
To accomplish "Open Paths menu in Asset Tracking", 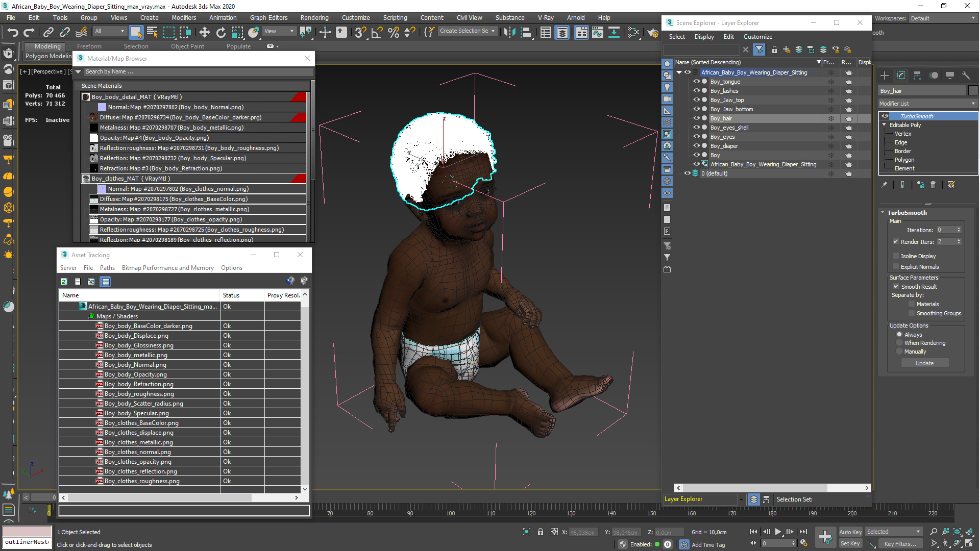I will click(107, 268).
